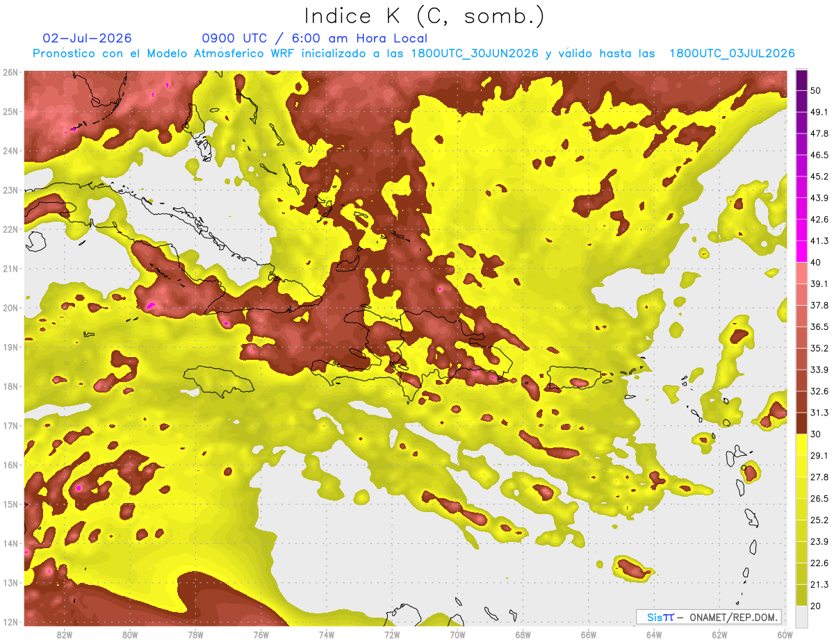Click the "68W" longitude axis label
This screenshot has width=834, height=644.
tap(523, 635)
